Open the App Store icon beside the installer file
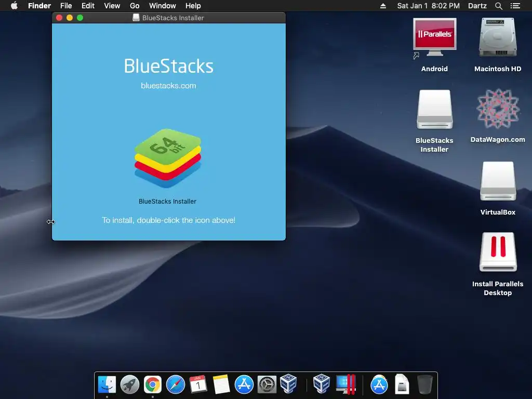532x399 pixels. 379,384
